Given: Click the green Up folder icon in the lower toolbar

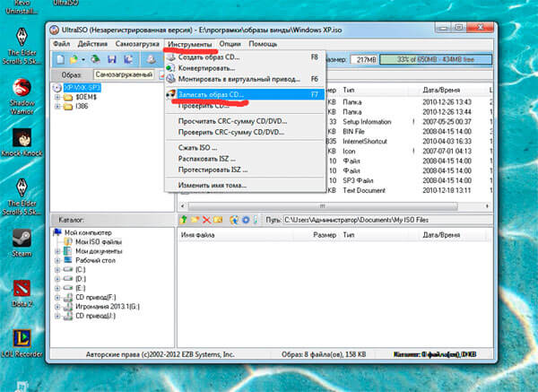Looking at the screenshot, I should click(x=184, y=220).
